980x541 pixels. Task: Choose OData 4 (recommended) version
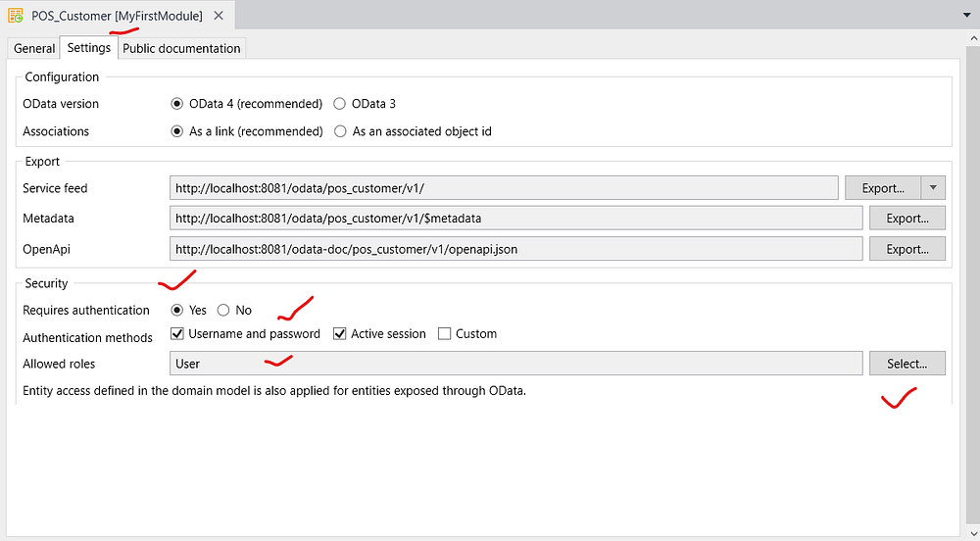tap(177, 104)
